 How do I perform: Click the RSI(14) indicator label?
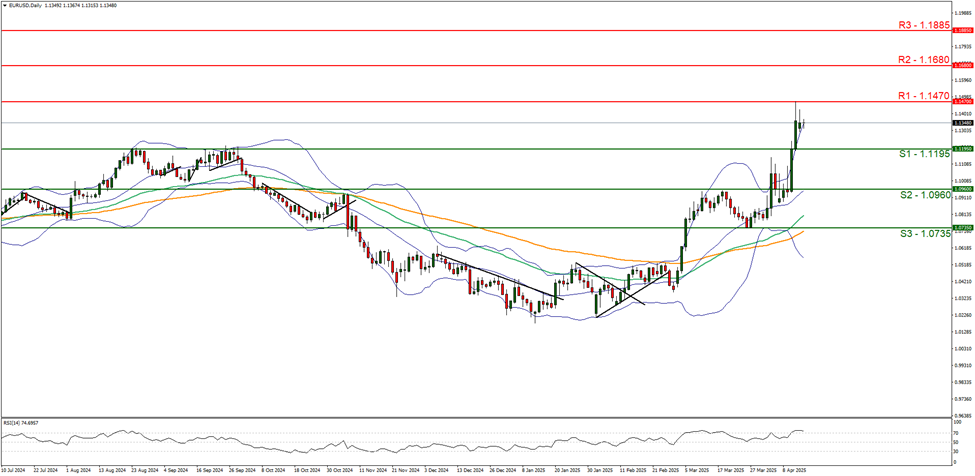pos(20,424)
